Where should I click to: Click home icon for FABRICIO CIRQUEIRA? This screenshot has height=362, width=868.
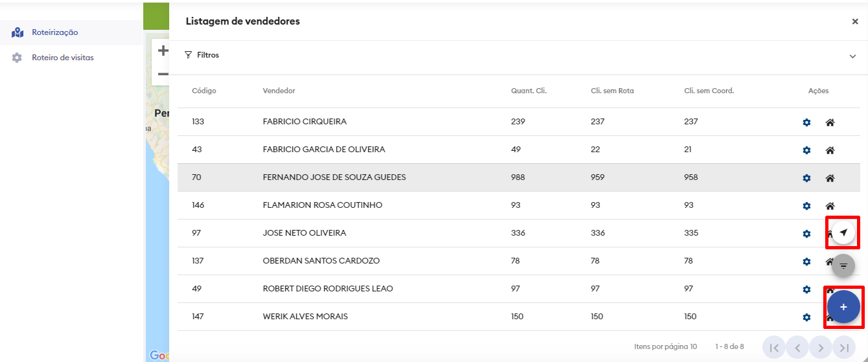coord(829,122)
